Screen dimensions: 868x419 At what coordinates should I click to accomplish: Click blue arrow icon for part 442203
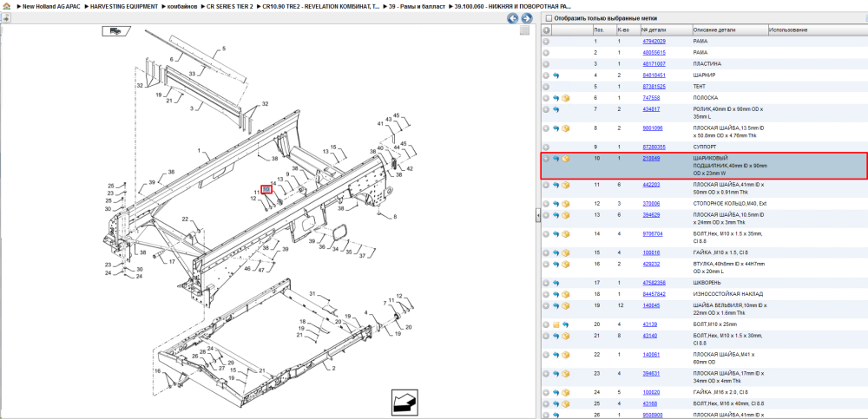point(556,185)
